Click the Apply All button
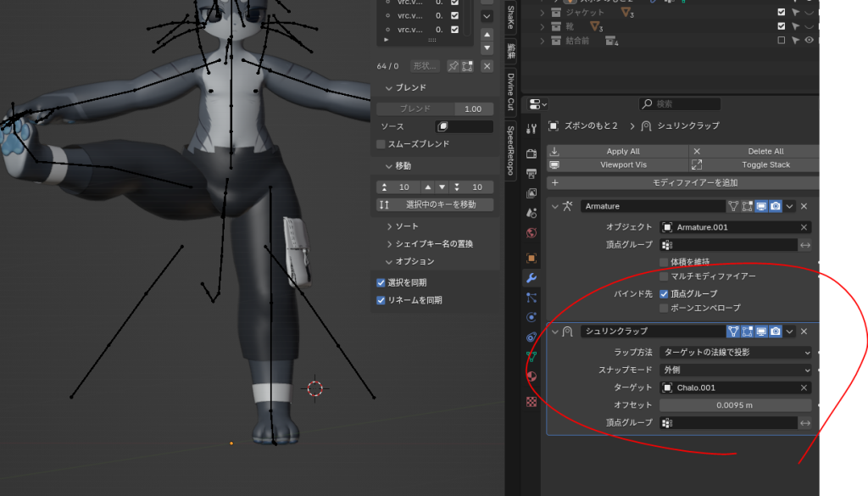Screen dimensions: 868x496 click(x=622, y=151)
